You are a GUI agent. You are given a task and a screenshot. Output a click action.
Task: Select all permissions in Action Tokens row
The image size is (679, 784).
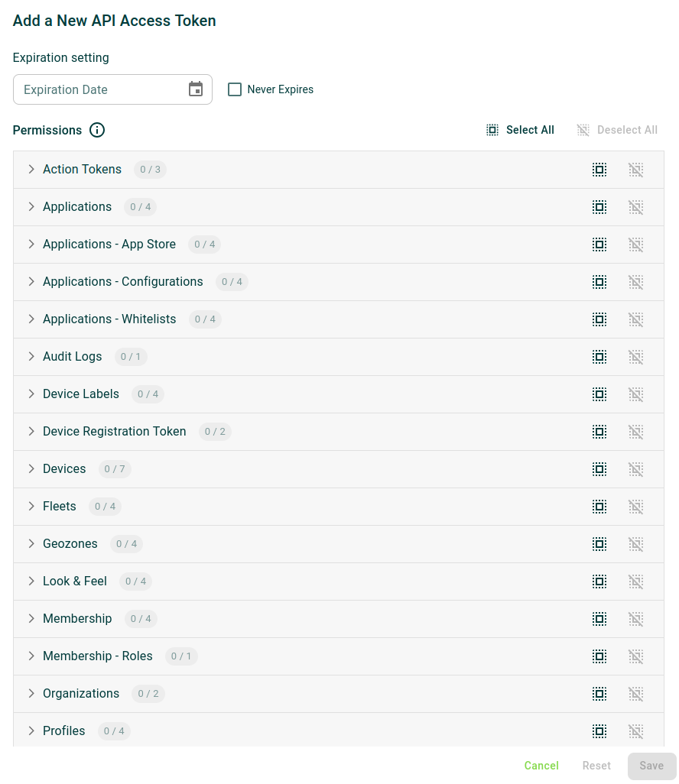(x=599, y=170)
